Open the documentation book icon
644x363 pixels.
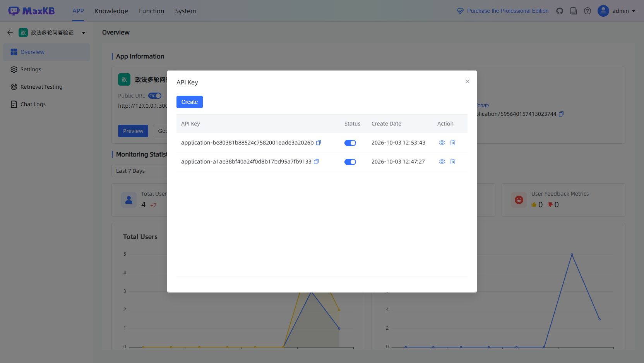pos(574,11)
